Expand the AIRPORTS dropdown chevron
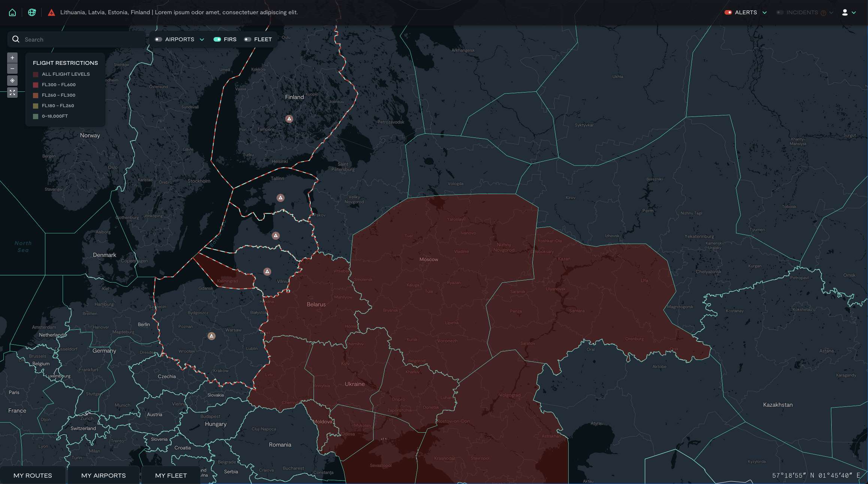868x484 pixels. 202,40
